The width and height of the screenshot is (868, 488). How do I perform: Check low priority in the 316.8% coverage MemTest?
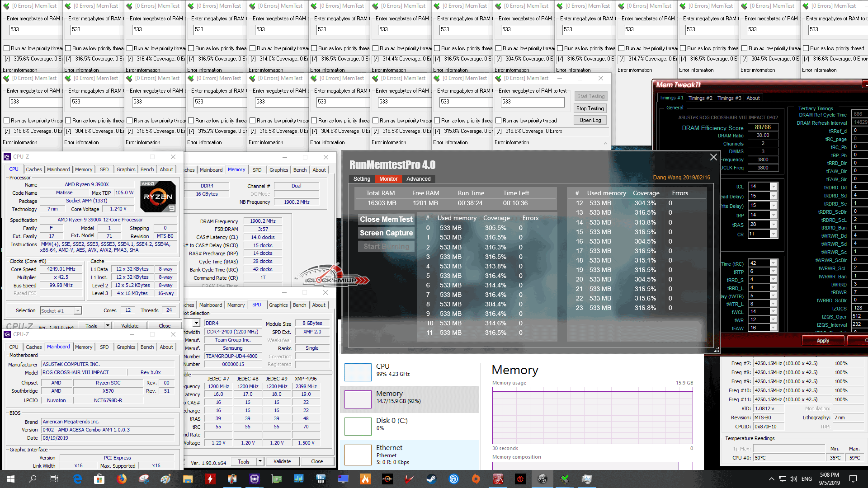coord(499,121)
